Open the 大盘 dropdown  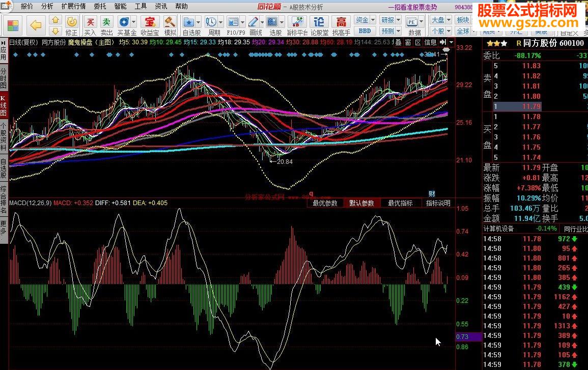click(441, 20)
